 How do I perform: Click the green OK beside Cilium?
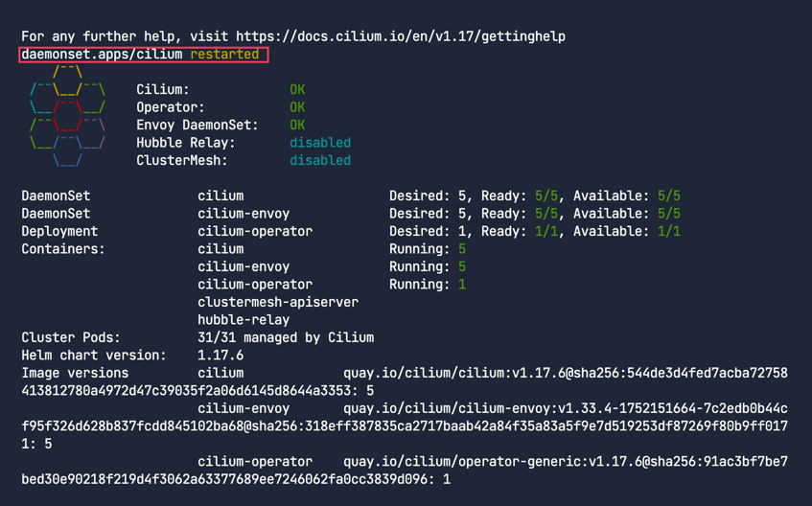point(297,90)
